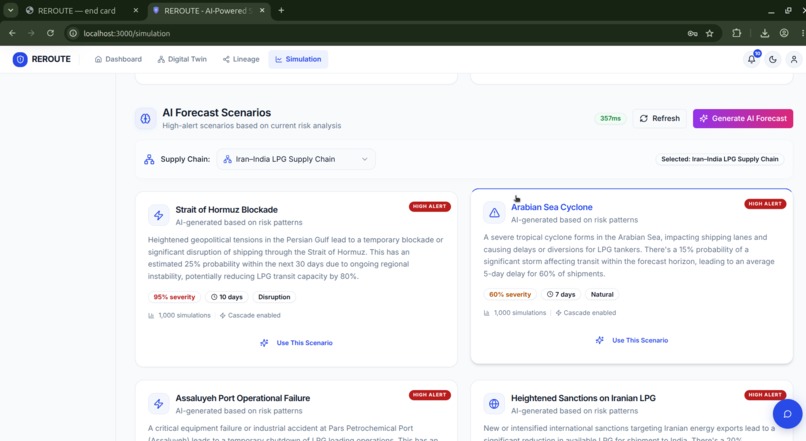The width and height of the screenshot is (806, 441).
Task: Open the Lineage nav item
Action: coord(241,59)
